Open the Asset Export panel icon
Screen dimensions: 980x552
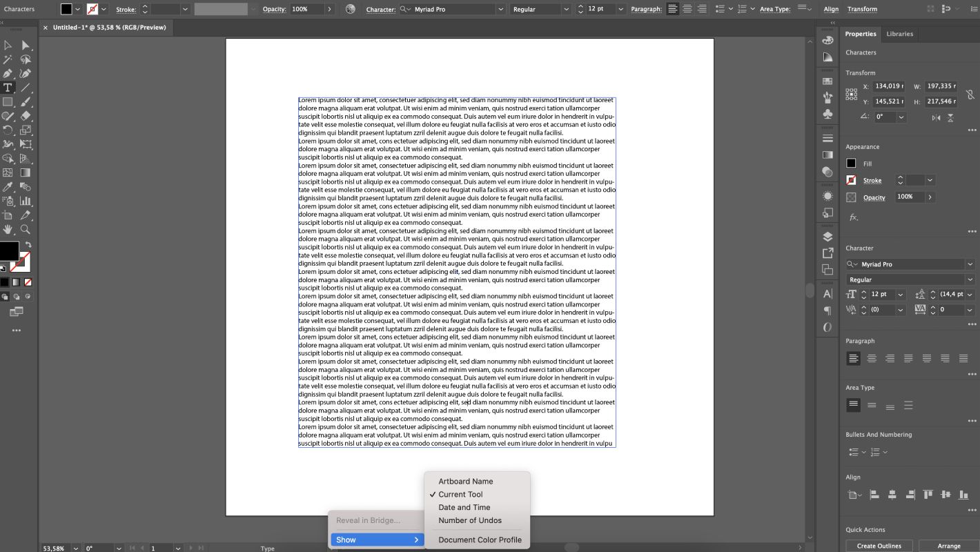tap(828, 253)
